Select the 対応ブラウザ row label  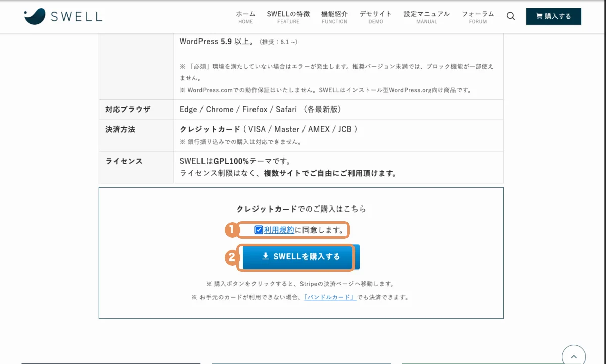(x=128, y=109)
